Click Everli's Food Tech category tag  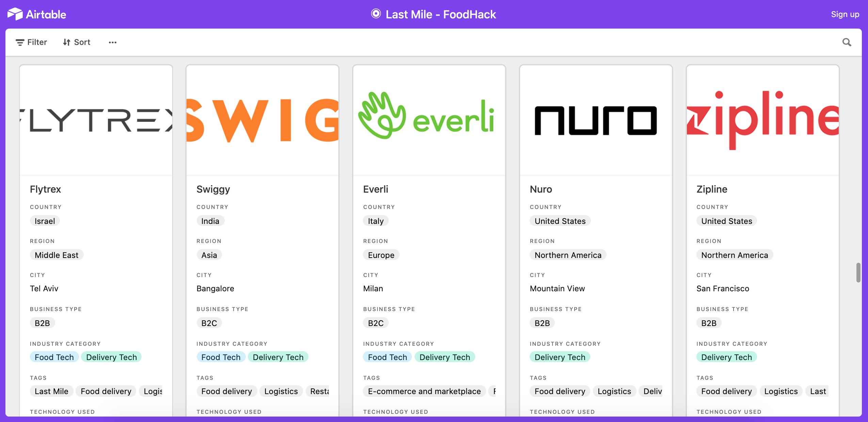[387, 357]
